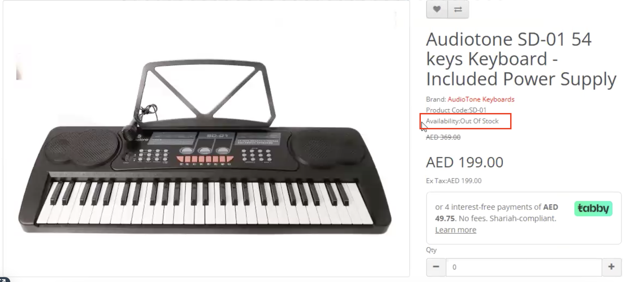The width and height of the screenshot is (644, 282).
Task: Click the crossed-out AED 369.00 price
Action: click(x=443, y=137)
